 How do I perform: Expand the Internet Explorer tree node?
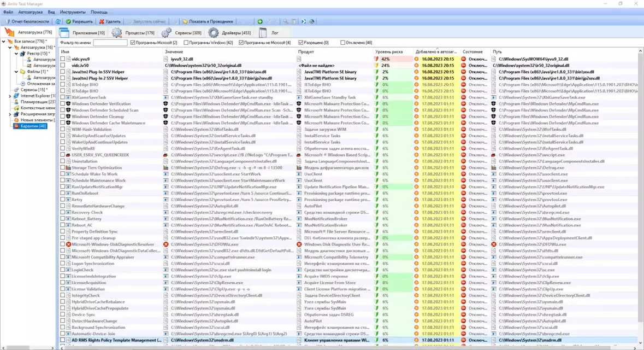(10, 96)
